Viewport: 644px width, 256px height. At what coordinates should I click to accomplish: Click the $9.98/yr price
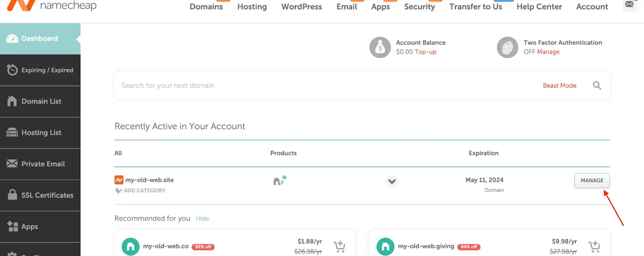pyautogui.click(x=564, y=242)
